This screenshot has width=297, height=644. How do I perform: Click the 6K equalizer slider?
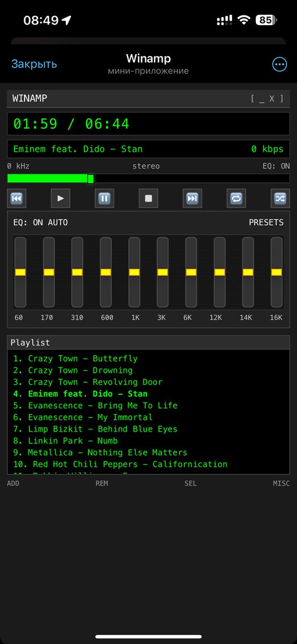coord(191,272)
